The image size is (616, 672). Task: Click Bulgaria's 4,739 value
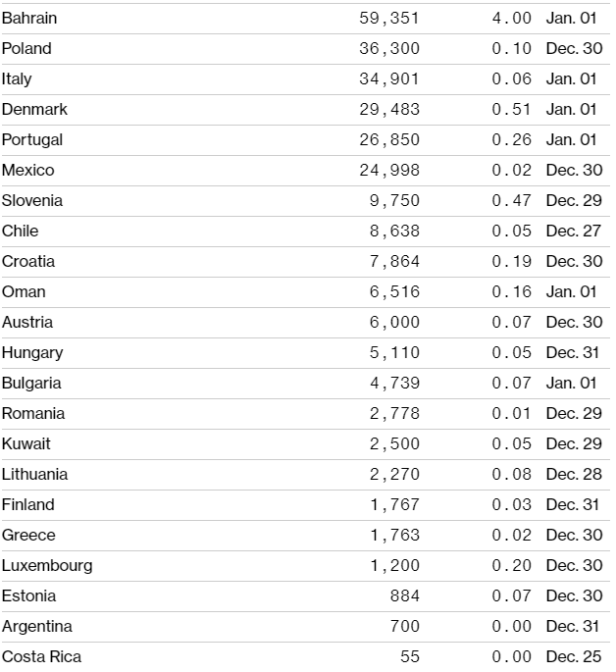click(x=394, y=383)
